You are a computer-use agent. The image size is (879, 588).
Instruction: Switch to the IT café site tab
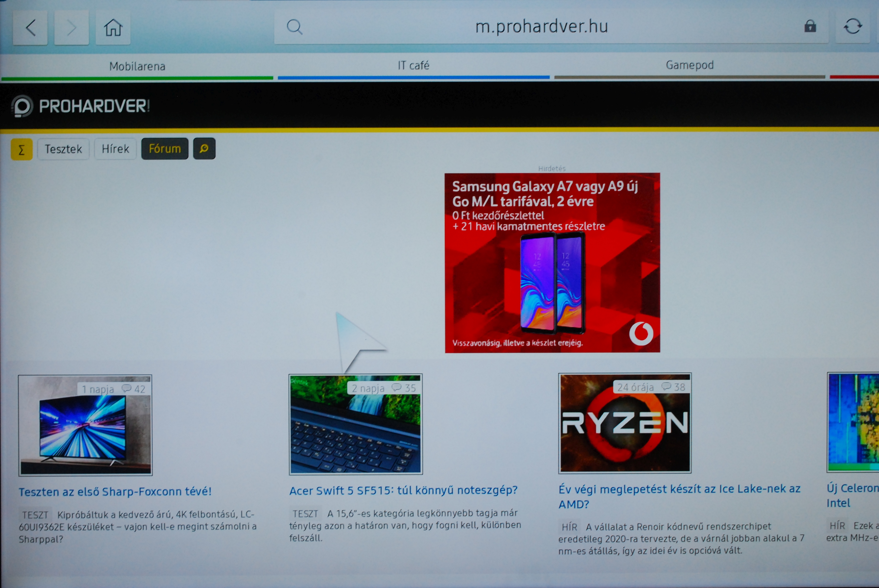click(413, 66)
